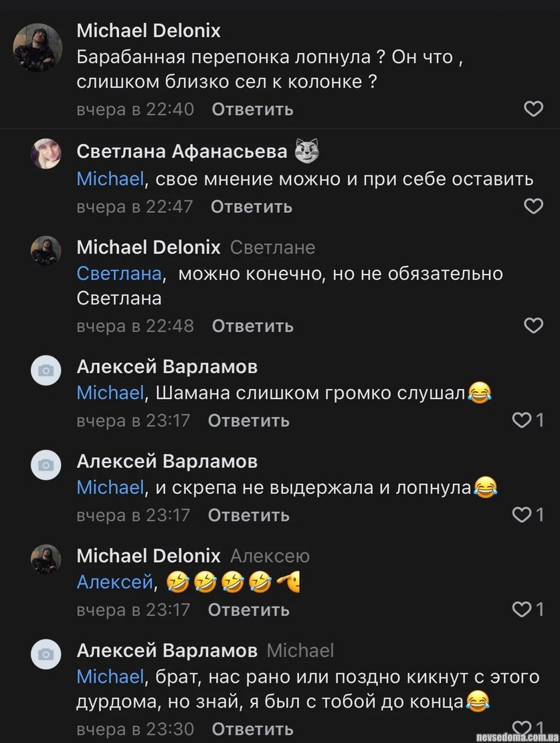
Task: Open Michael Delonix's avatar on top comment
Action: (37, 48)
